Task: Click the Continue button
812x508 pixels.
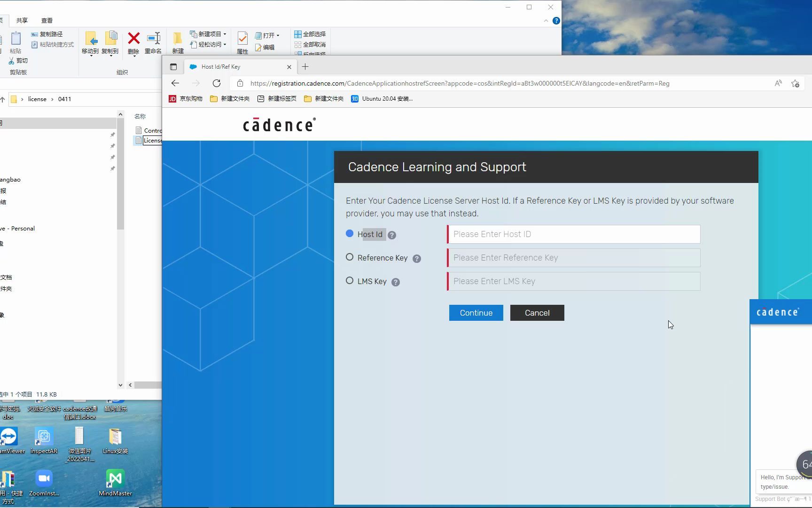Action: 476,313
